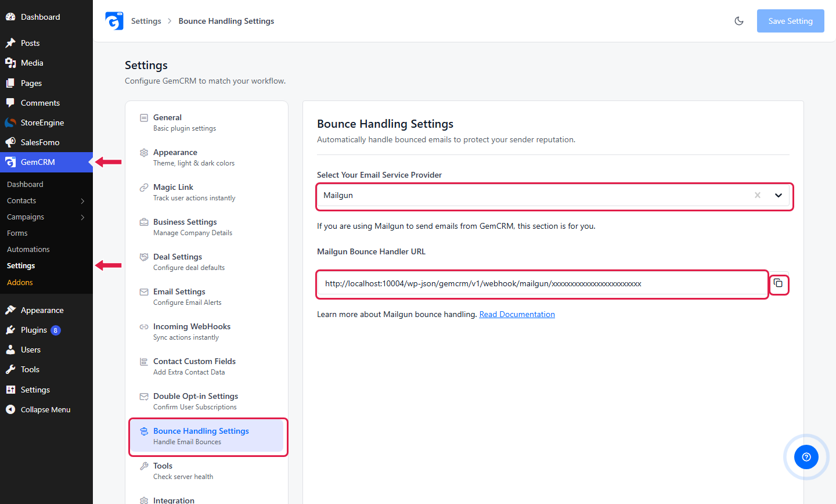The image size is (836, 504).
Task: Open the Plugins menu with updates badge
Action: click(x=46, y=330)
